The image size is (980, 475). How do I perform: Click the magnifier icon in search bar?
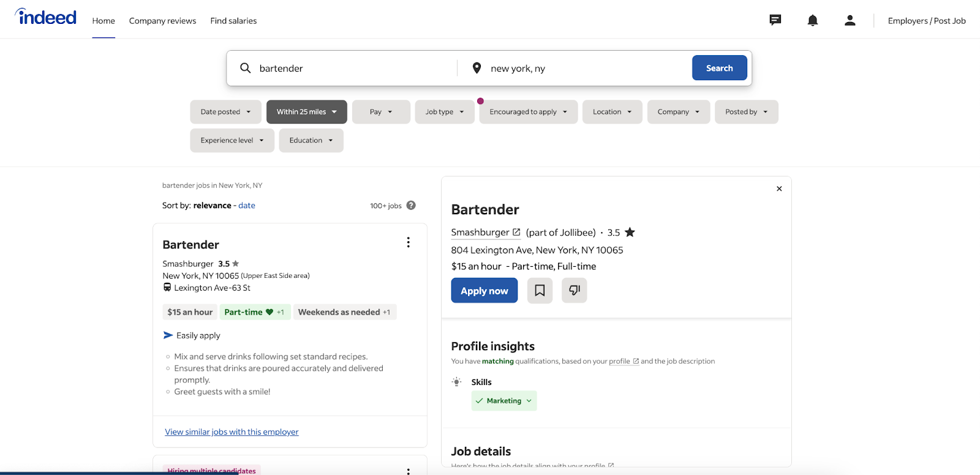(x=245, y=68)
